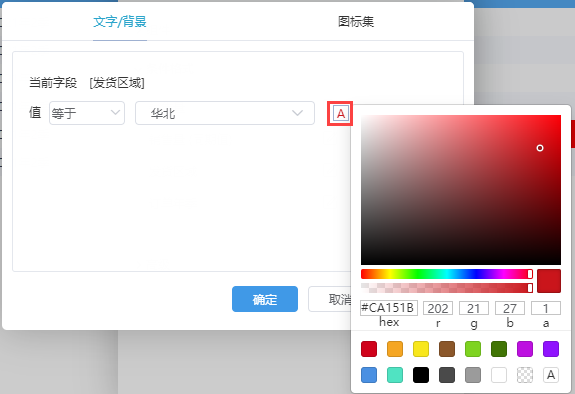Pick the light gray preset swatch
The width and height of the screenshot is (575, 394).
tap(473, 375)
